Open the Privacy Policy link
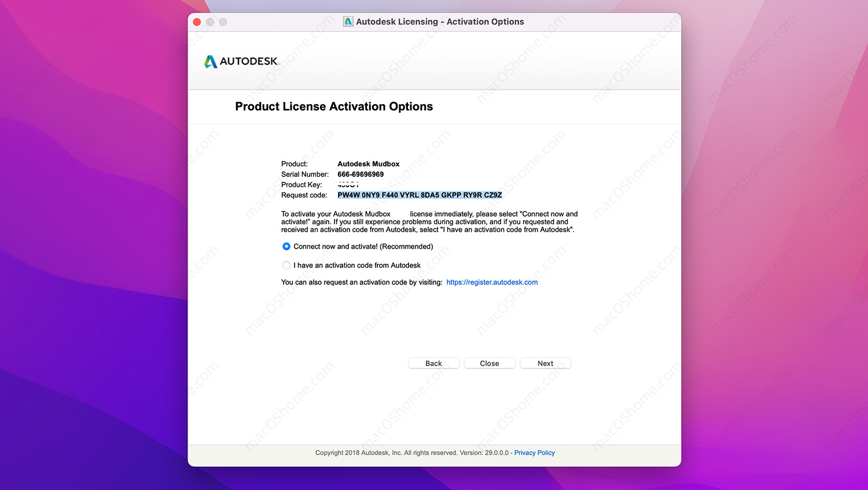868x490 pixels. (534, 453)
